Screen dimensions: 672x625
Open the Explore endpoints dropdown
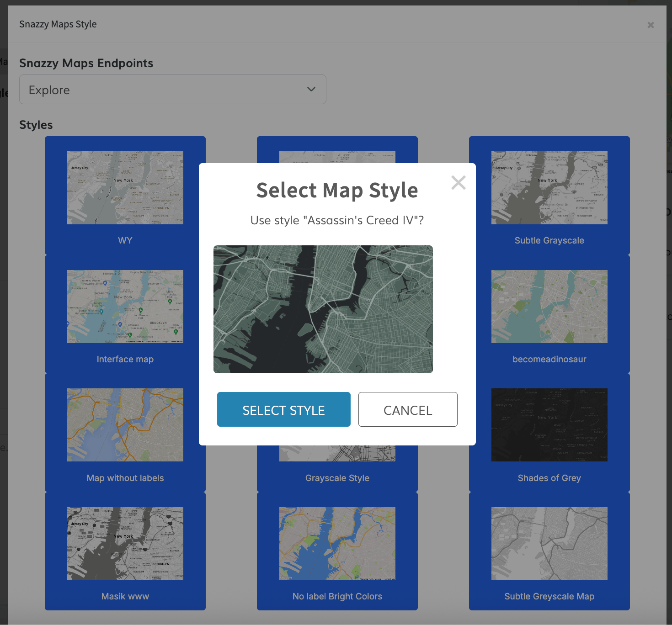[172, 90]
